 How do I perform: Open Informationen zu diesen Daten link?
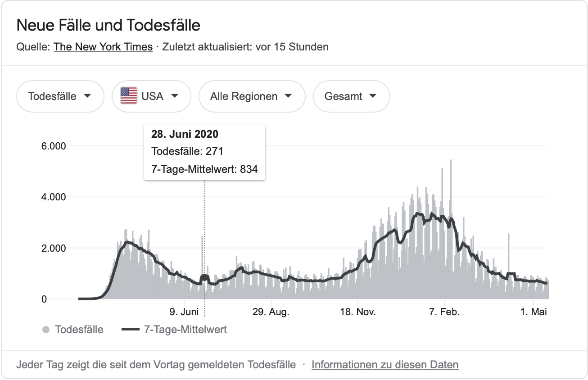click(x=385, y=365)
